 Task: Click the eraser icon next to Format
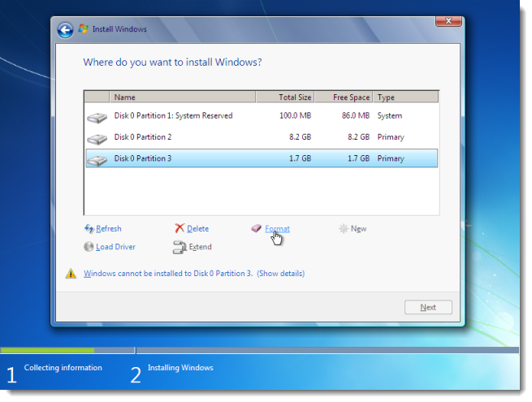pyautogui.click(x=257, y=228)
